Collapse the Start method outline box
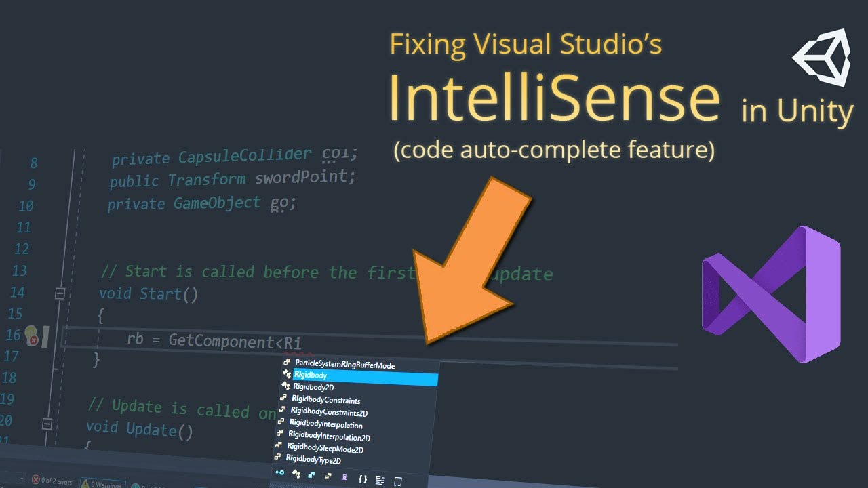Image resolution: width=868 pixels, height=488 pixels. (60, 293)
